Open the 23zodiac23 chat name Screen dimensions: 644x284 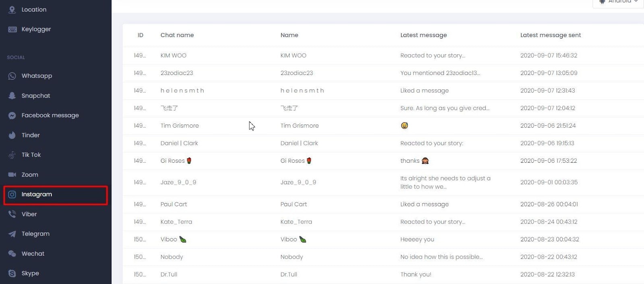click(x=177, y=73)
